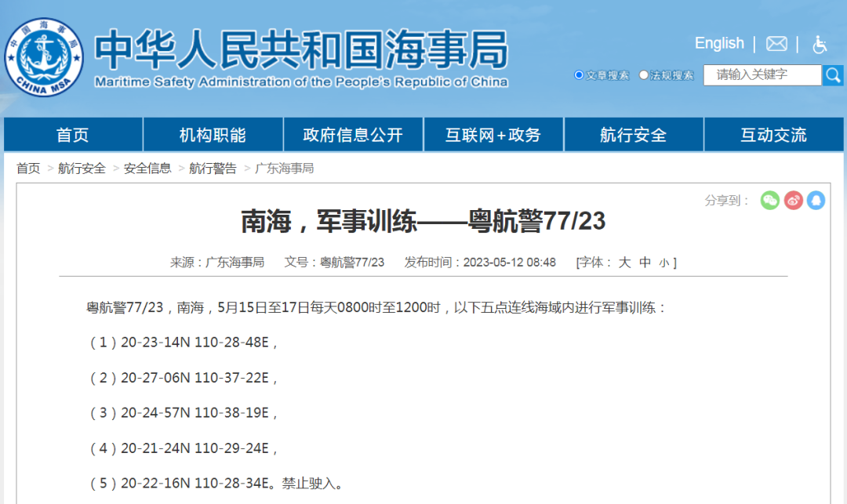Open the mail envelope icon

[x=776, y=44]
